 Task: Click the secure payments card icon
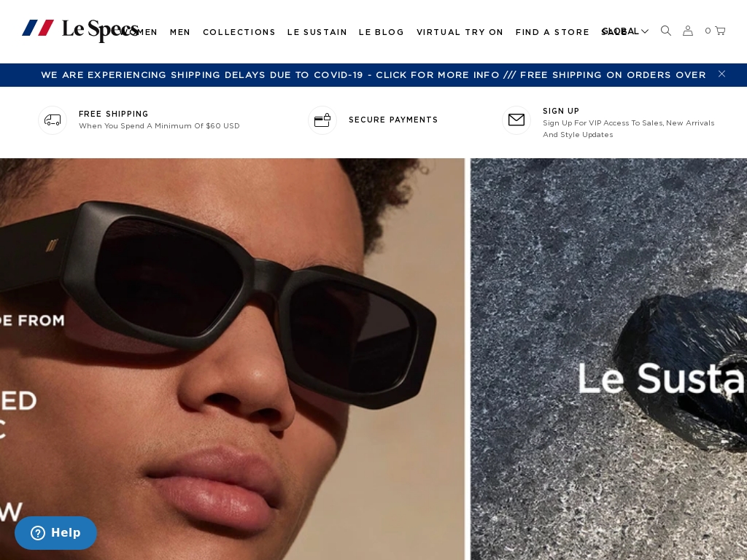click(322, 120)
